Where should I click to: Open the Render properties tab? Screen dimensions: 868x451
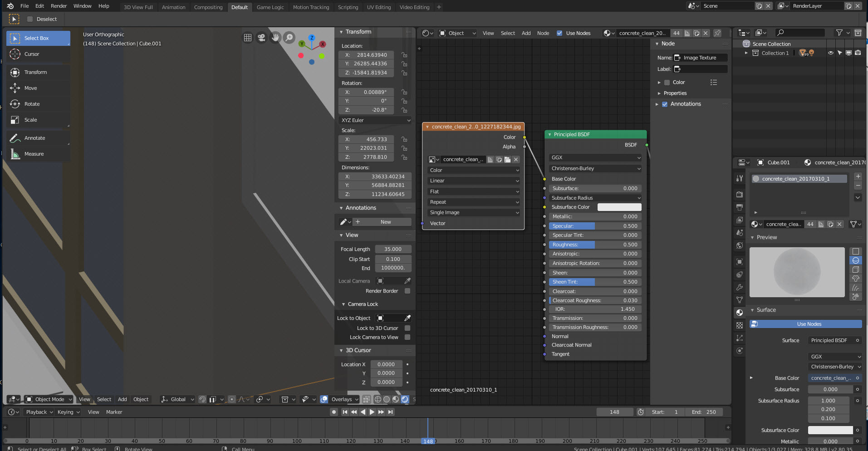tap(739, 194)
